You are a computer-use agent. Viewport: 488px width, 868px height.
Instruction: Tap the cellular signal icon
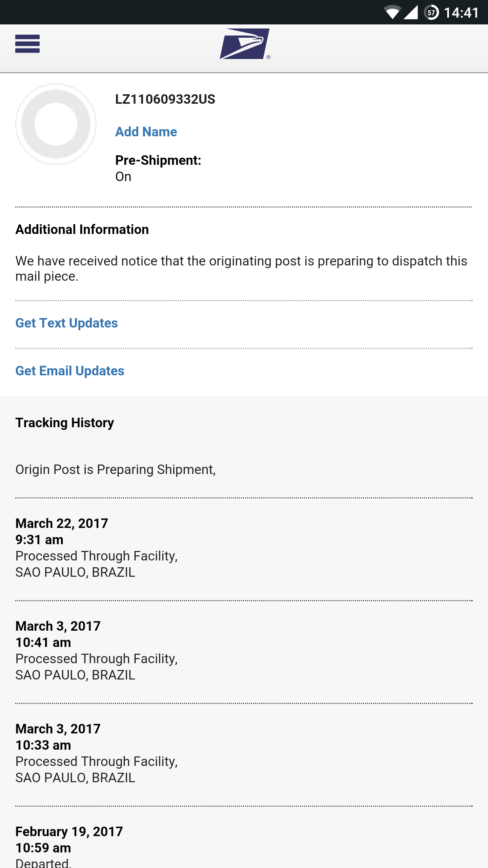(x=411, y=13)
